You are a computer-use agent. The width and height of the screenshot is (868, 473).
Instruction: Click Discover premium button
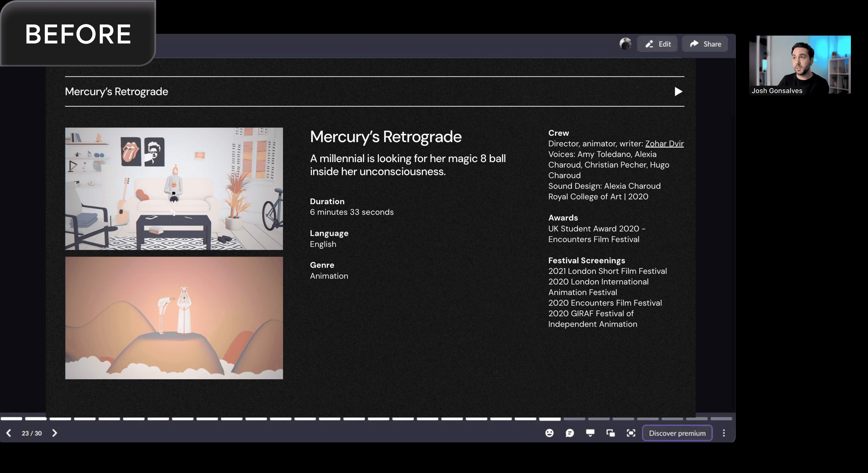677,433
